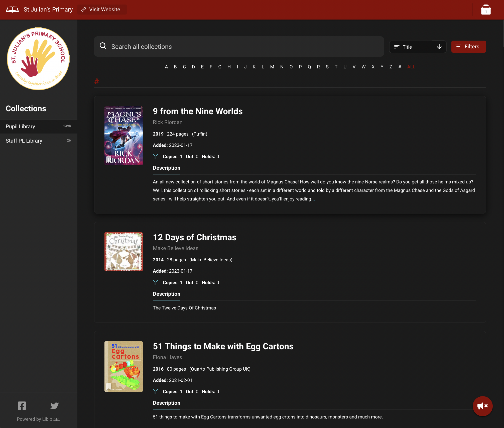The image size is (504, 428).
Task: Click the search magnifier icon
Action: [x=103, y=46]
